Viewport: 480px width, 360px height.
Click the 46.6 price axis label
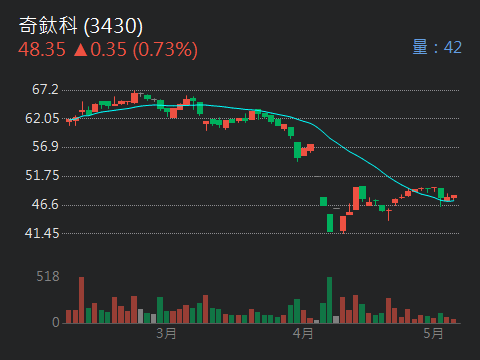point(45,204)
